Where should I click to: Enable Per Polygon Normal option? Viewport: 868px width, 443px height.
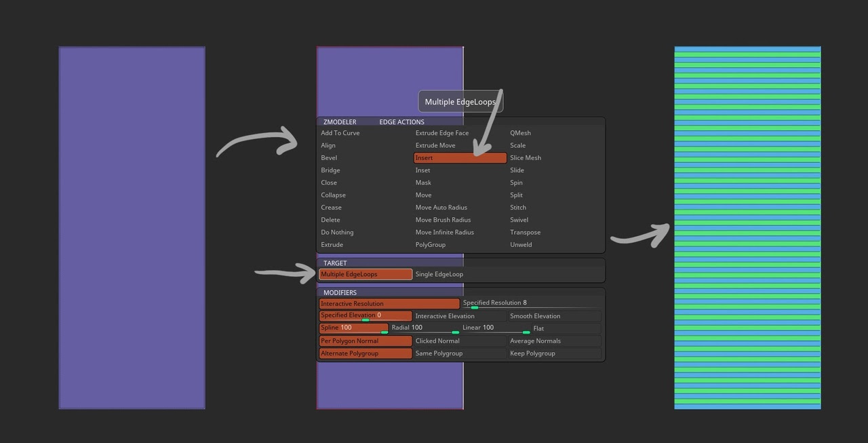pyautogui.click(x=366, y=341)
